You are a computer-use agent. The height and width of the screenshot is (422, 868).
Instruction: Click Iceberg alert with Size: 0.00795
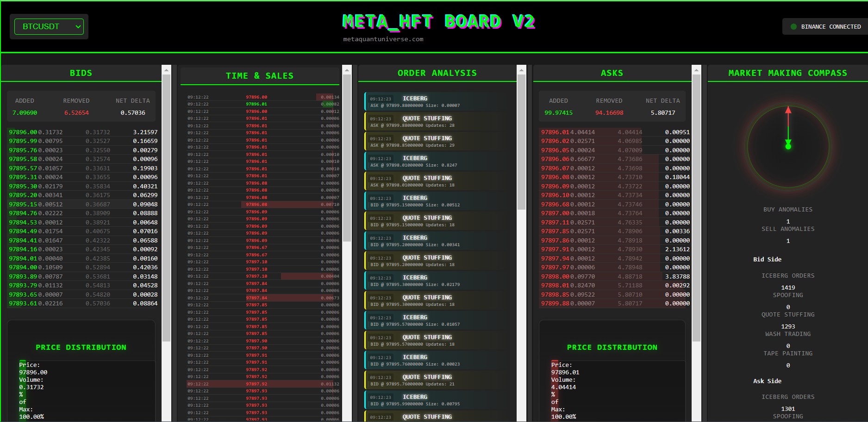point(438,400)
